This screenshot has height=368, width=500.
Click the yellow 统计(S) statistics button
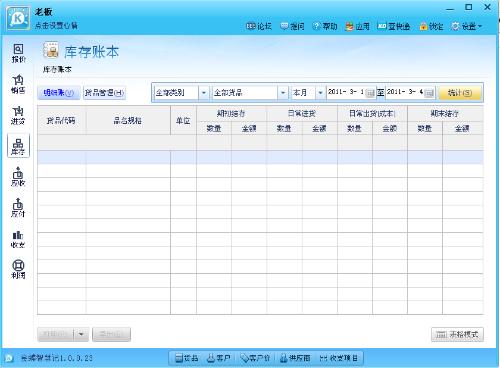coord(460,93)
